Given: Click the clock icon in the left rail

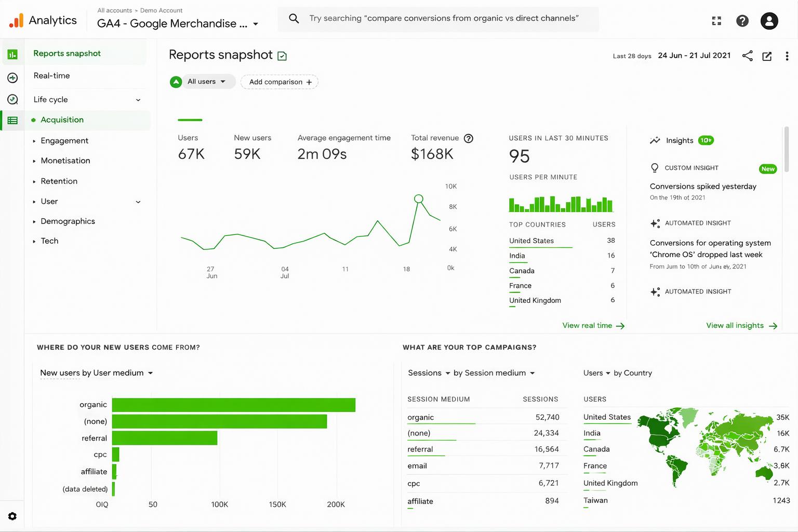Looking at the screenshot, I should [12, 99].
